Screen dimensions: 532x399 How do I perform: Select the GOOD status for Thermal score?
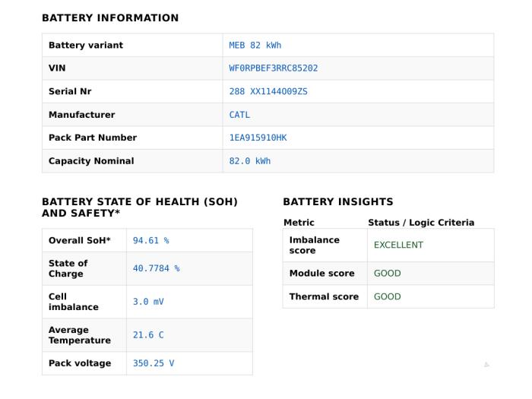[388, 296]
